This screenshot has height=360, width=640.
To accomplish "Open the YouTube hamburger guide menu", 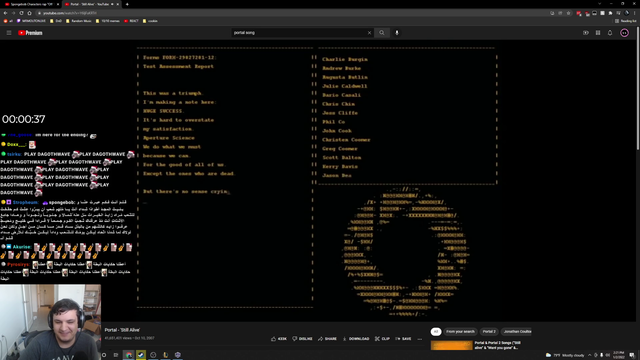I will 9,33.
